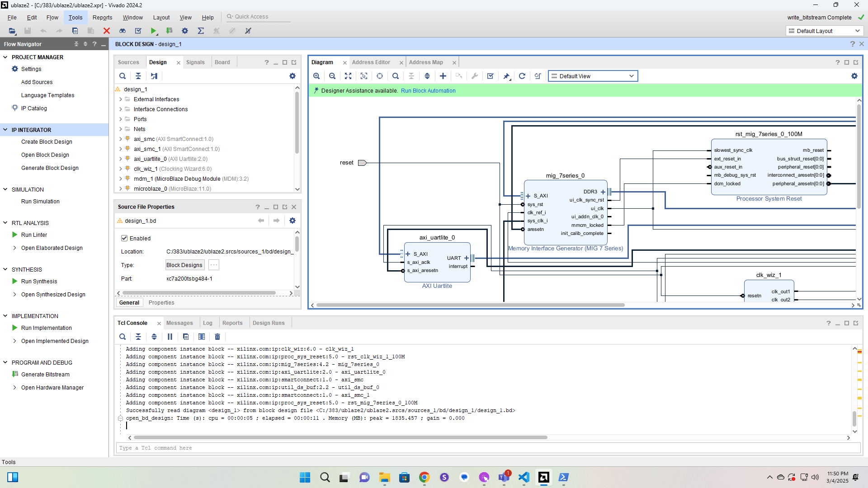
Task: Open the Default View dropdown
Action: click(593, 76)
